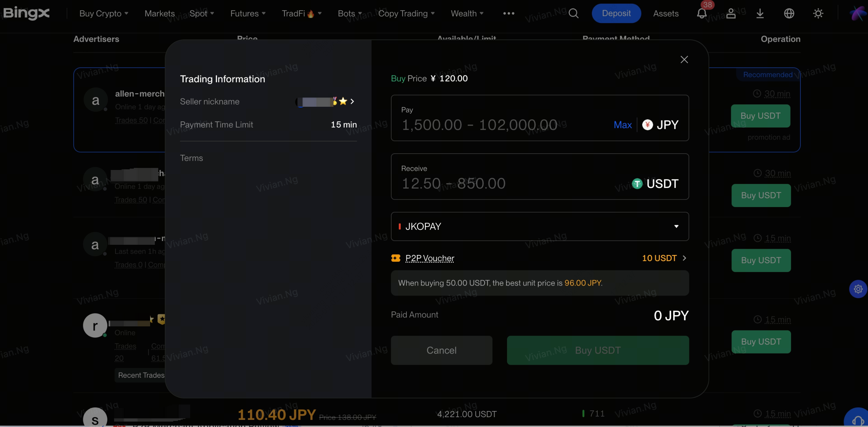Click advertiser avatar for allen-merch
Screen dimensions: 868x427
[95, 100]
